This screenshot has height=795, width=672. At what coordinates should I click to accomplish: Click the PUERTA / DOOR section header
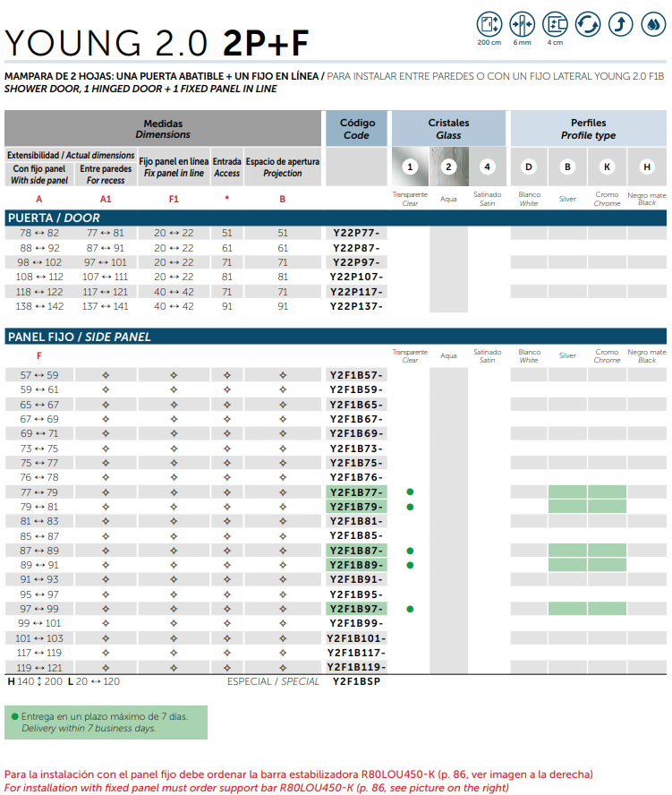54,218
